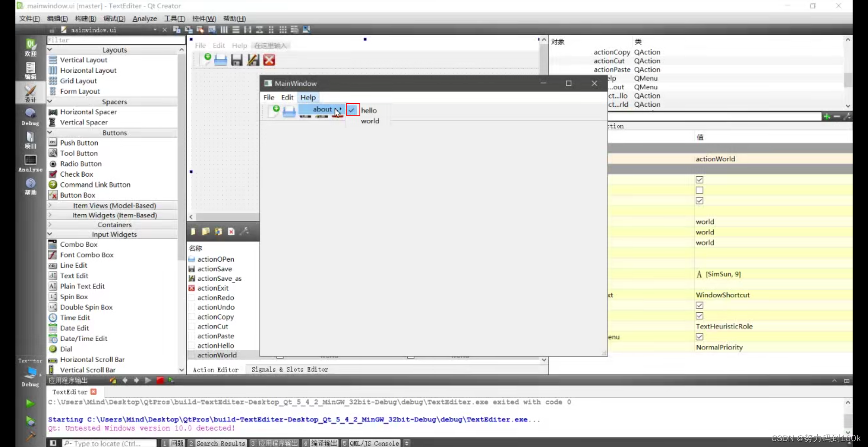Image resolution: width=868 pixels, height=447 pixels.
Task: Open the QML/JS Console pane
Action: coord(374,443)
